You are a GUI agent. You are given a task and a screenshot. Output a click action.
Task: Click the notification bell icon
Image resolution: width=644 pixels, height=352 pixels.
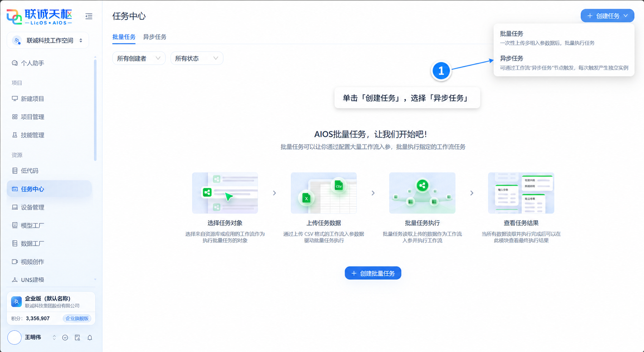click(90, 338)
